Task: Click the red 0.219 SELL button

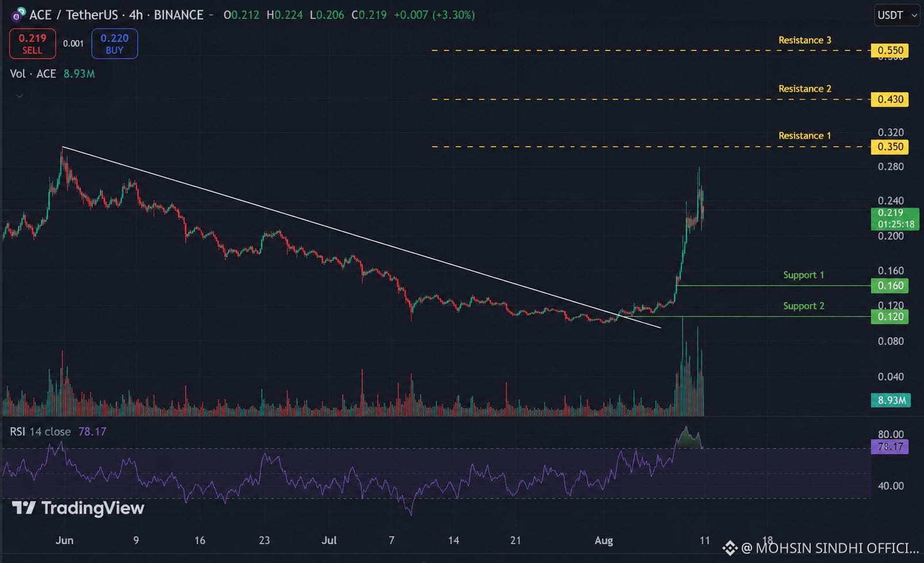Action: pos(32,44)
